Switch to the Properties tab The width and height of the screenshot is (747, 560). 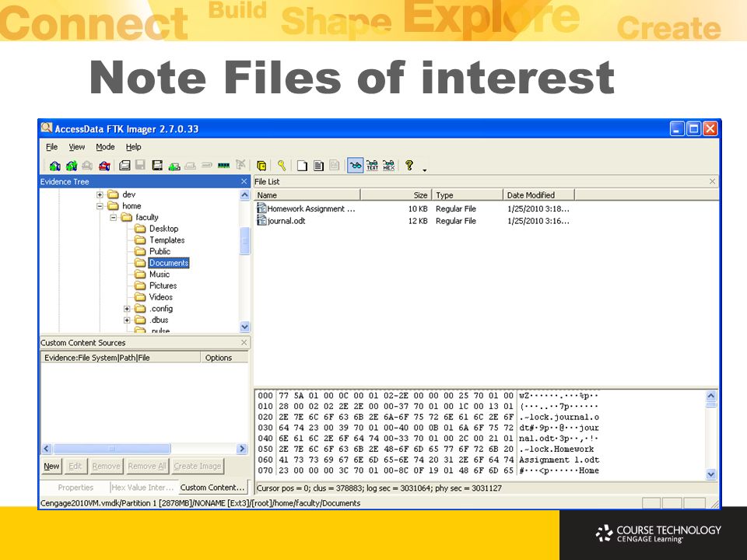(75, 487)
